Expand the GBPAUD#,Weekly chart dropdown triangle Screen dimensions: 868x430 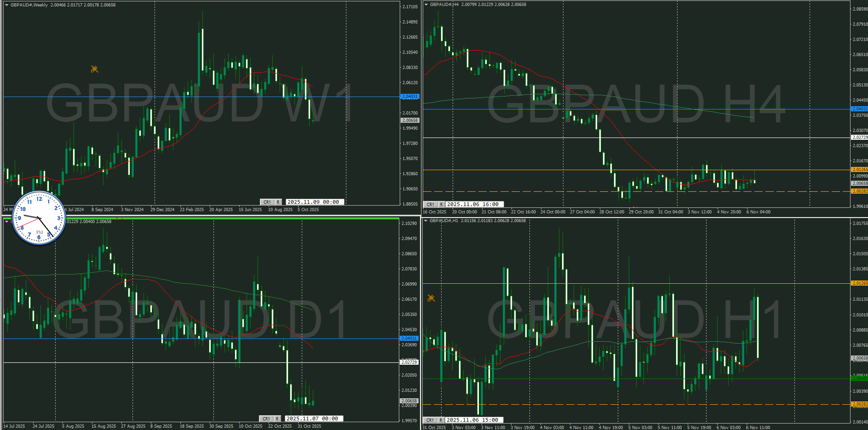pyautogui.click(x=6, y=5)
